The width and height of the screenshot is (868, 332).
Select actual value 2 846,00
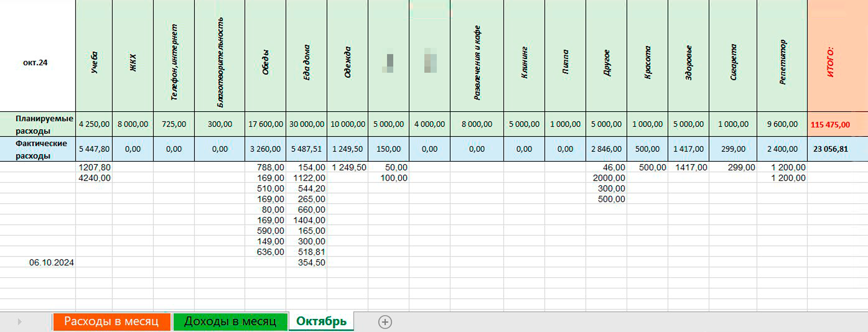tap(606, 149)
